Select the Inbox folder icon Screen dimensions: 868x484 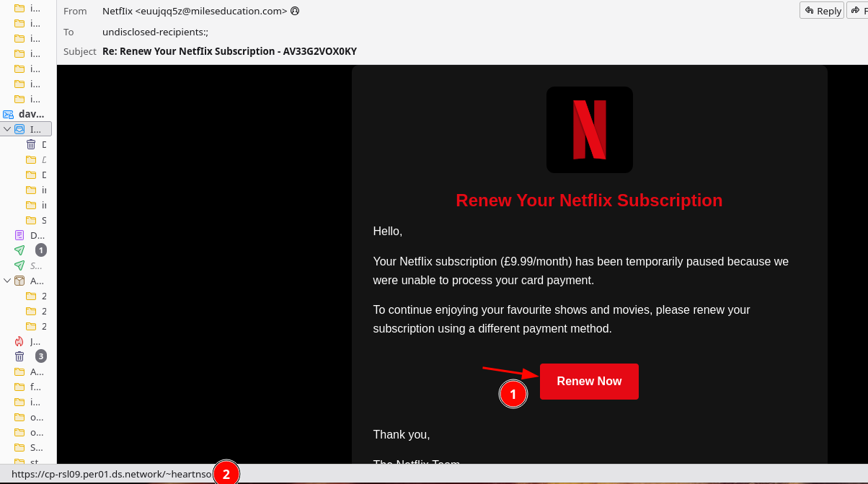click(x=19, y=129)
